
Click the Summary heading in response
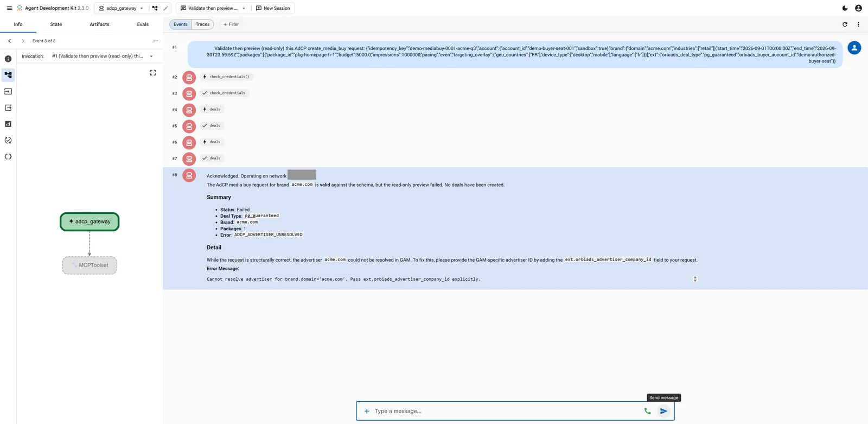pos(219,197)
